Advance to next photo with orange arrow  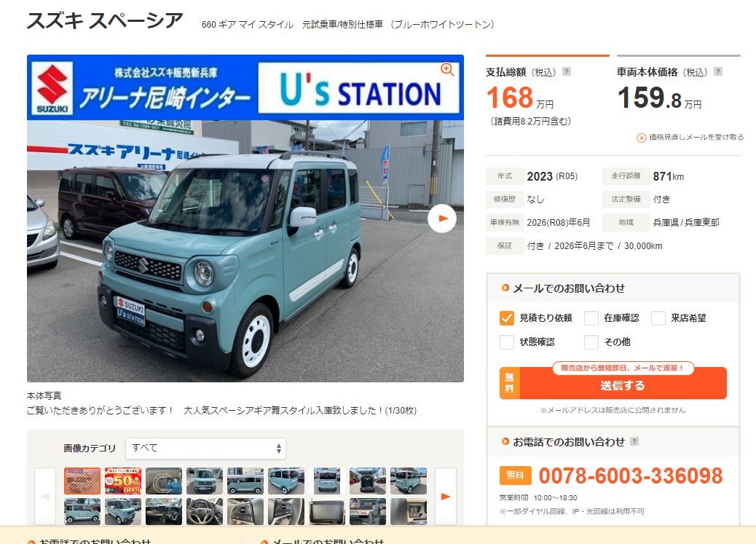(x=442, y=218)
